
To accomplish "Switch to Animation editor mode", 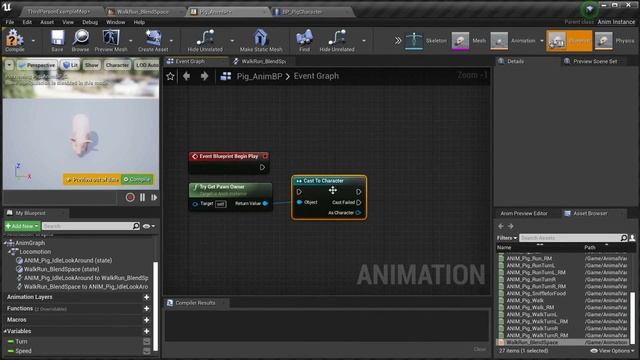I will tap(513, 40).
